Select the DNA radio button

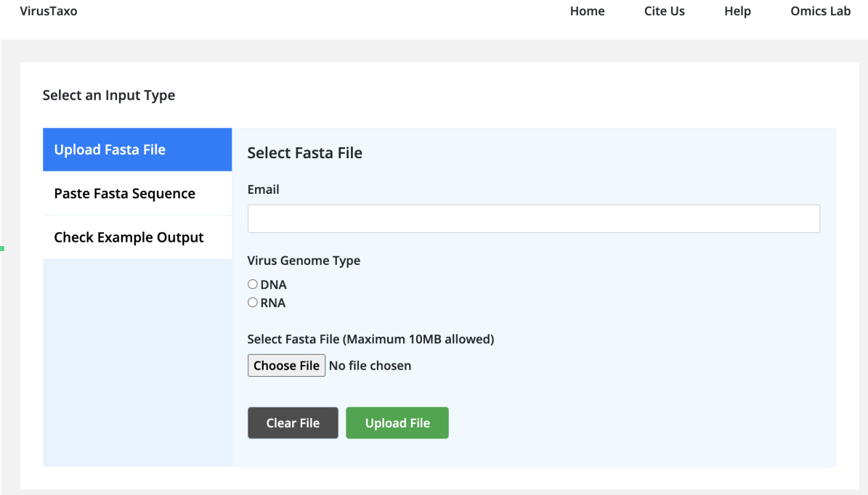pos(253,285)
